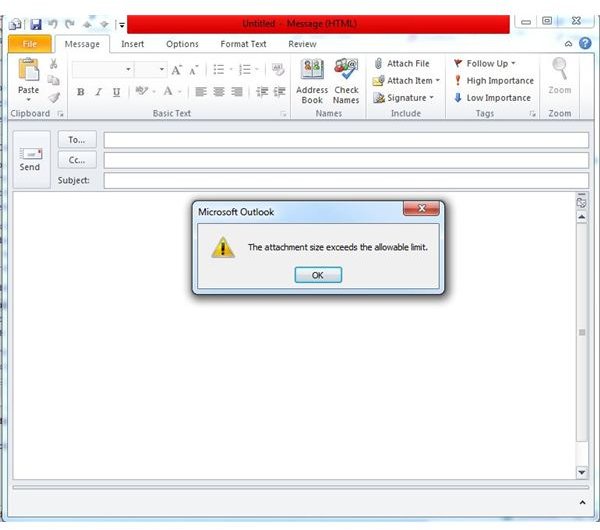Open the font color dropdown arrow
The height and width of the screenshot is (530, 600).
(x=179, y=92)
